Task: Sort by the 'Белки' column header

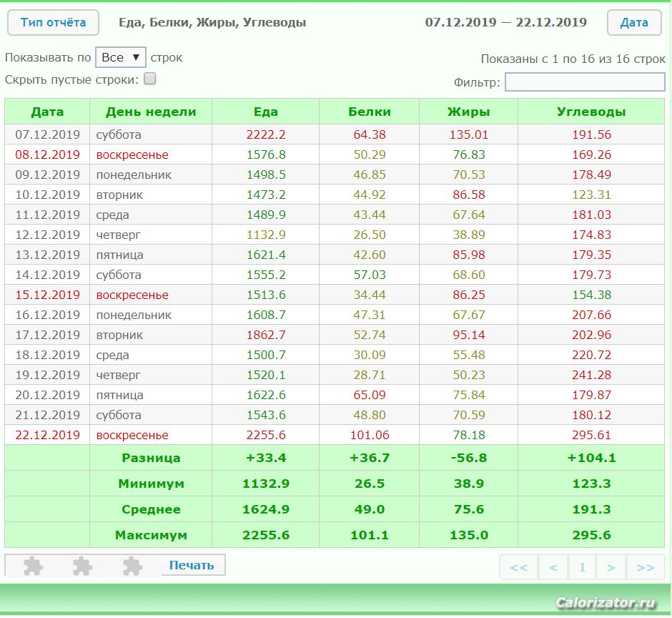Action: [370, 112]
